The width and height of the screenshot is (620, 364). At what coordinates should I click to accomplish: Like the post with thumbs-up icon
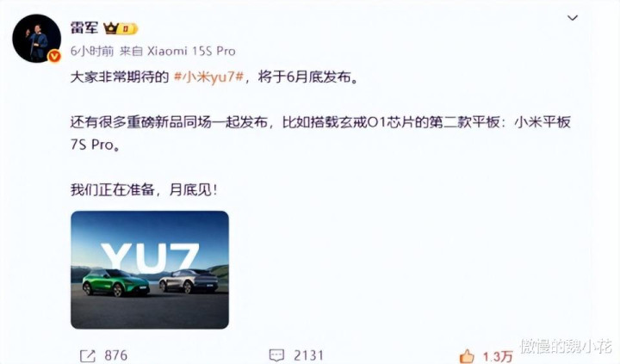click(467, 356)
